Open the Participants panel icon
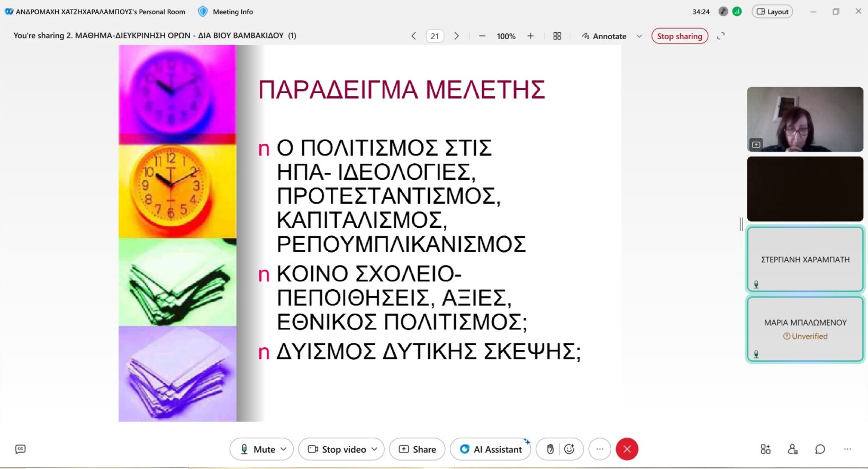 tap(792, 449)
